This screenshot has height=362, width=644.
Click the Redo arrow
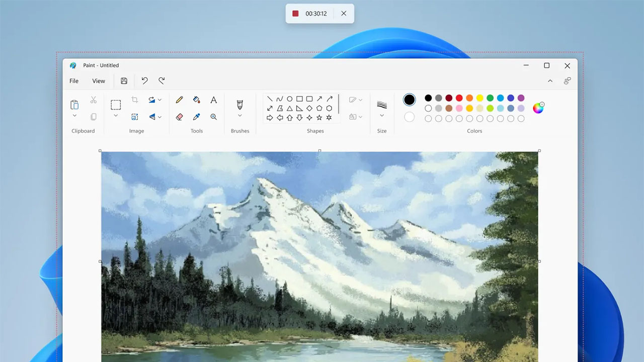tap(162, 80)
